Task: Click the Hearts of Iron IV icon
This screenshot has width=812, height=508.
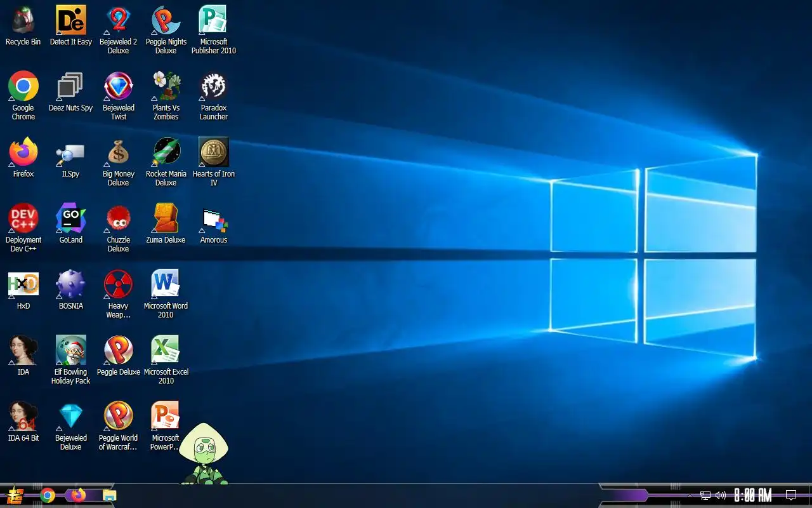Action: point(214,161)
